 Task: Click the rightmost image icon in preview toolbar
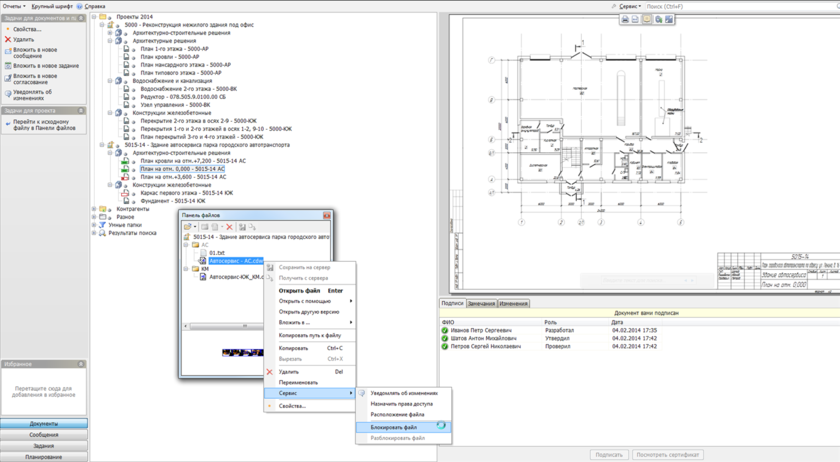pos(669,19)
